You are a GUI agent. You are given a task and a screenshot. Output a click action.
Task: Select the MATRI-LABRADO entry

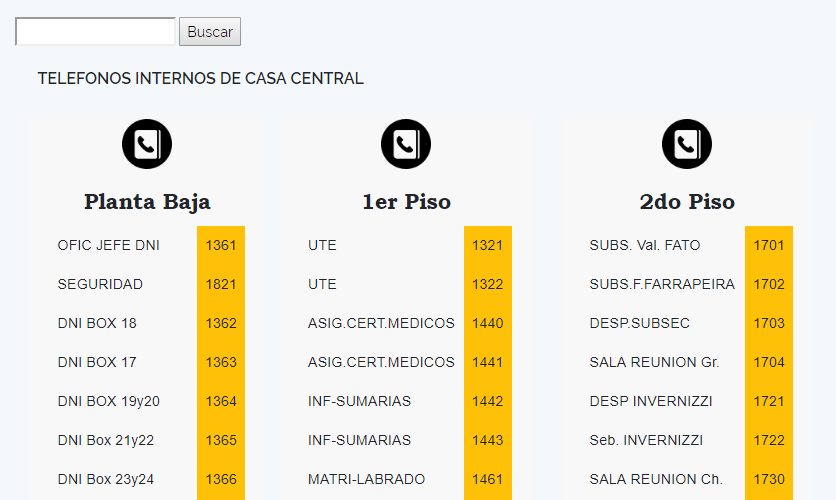pyautogui.click(x=366, y=479)
